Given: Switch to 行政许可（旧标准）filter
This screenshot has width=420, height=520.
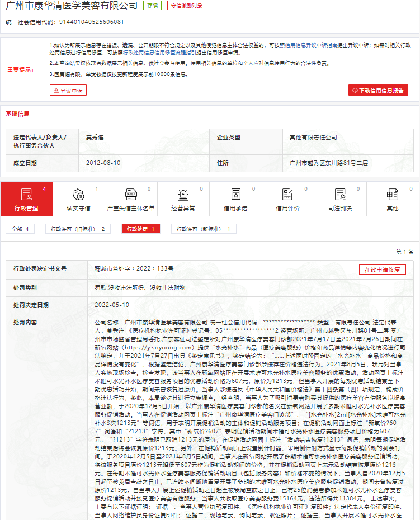Looking at the screenshot, I should 78,229.
